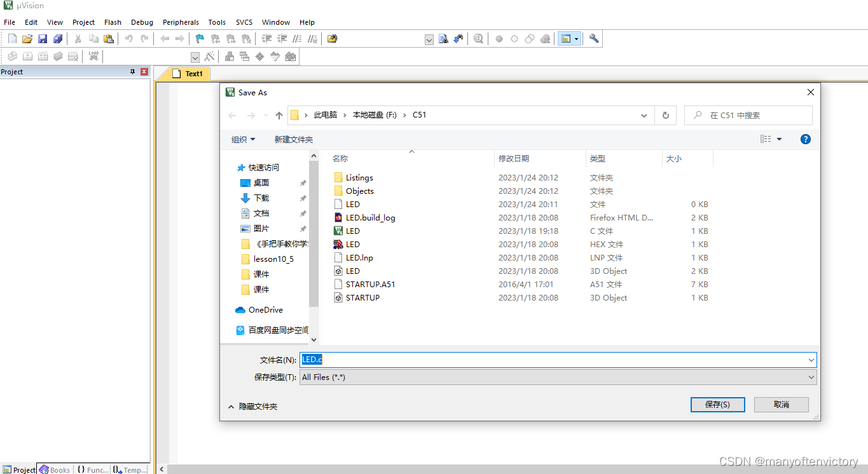Switch to the Functions panel tab
868x474 pixels.
click(92, 470)
